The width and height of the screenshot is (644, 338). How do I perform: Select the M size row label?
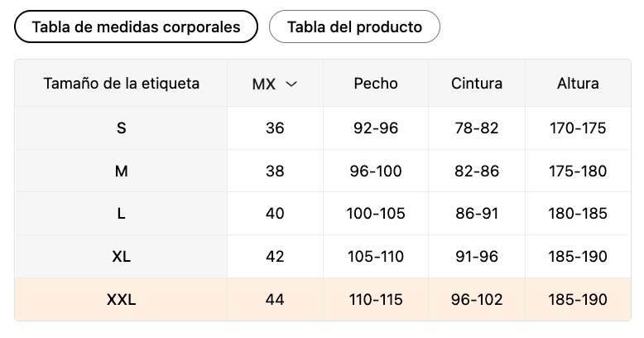tap(121, 171)
